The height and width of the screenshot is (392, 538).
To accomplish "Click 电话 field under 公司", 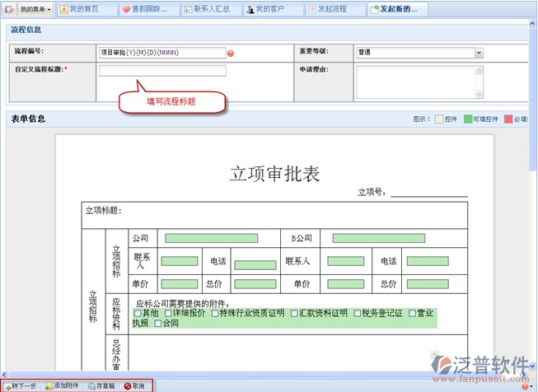I will pyautogui.click(x=255, y=264).
